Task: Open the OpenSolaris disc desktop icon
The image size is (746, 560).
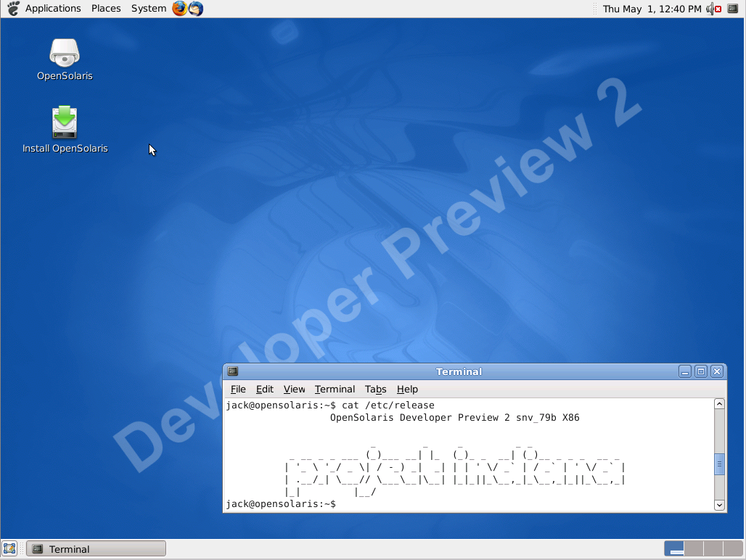Action: 65,52
